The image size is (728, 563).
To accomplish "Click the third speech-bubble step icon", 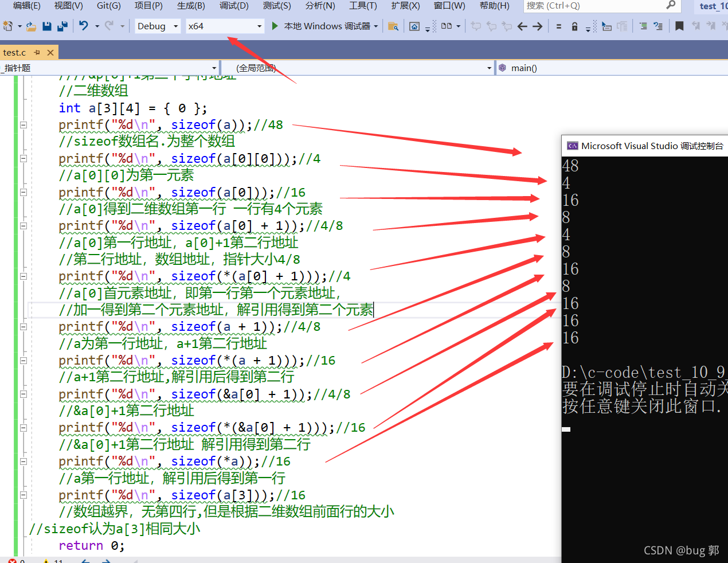I will pos(506,26).
